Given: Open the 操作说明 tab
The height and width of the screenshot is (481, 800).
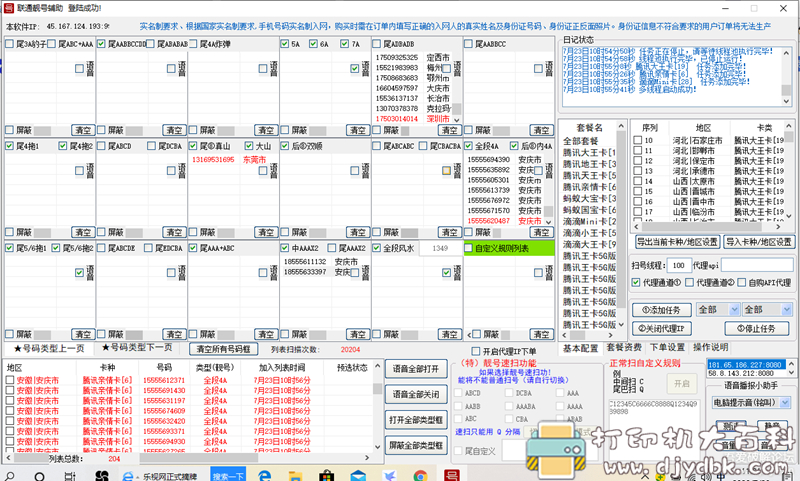Looking at the screenshot, I should pos(711,347).
